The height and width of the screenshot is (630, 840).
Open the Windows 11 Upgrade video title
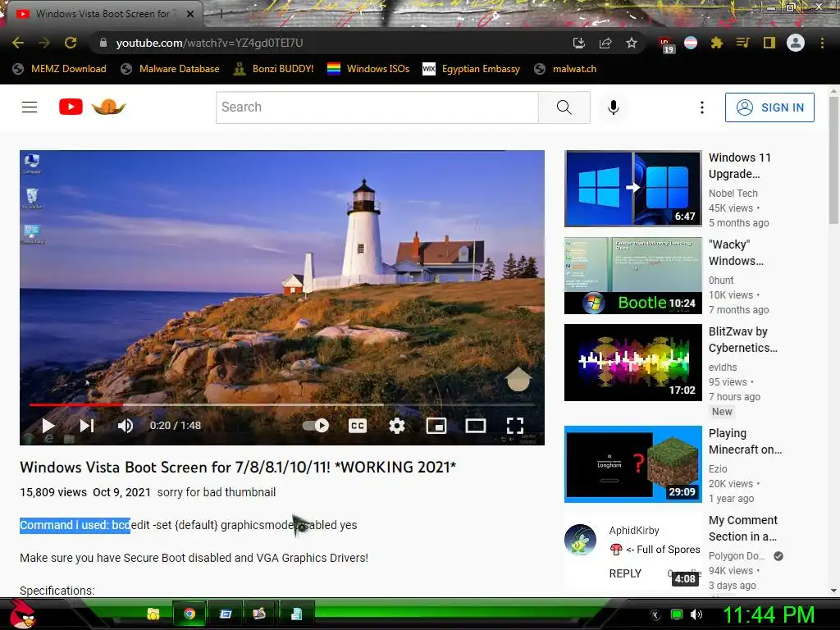(740, 166)
